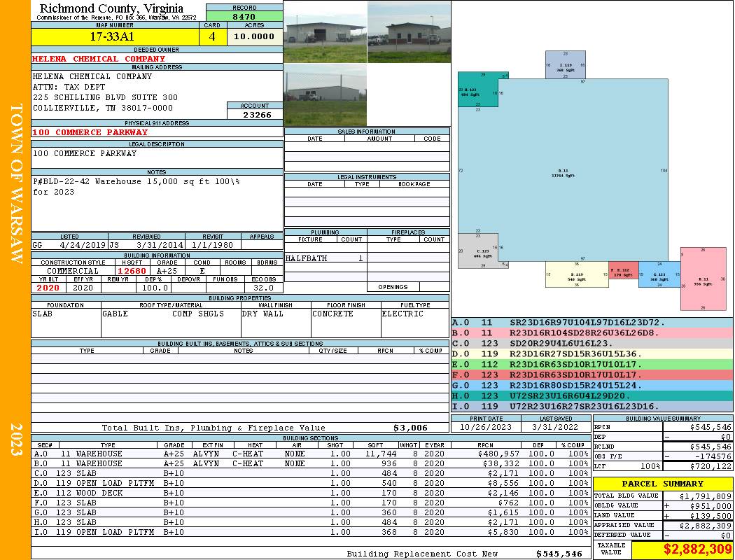The image size is (735, 560).
Task: Select roof material COMP SHGLS
Action: coord(198,314)
